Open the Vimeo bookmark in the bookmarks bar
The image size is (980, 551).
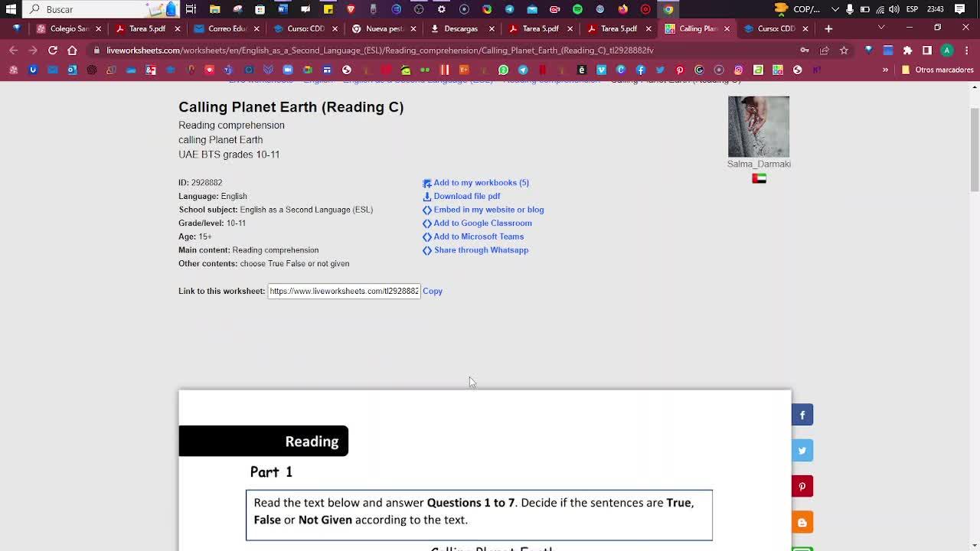point(601,70)
